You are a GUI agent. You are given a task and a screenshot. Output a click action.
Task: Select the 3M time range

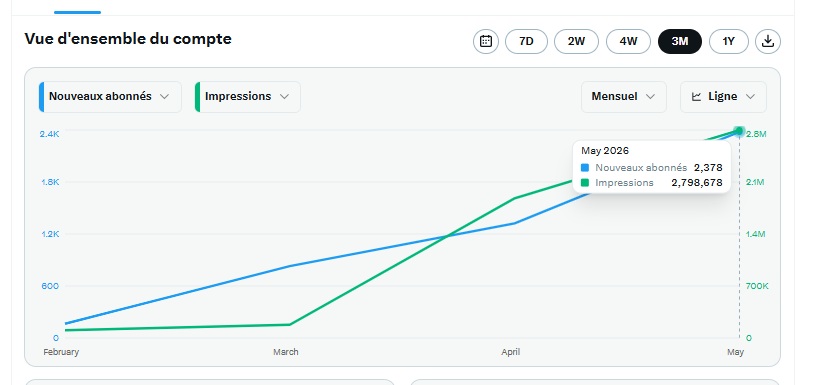[680, 41]
